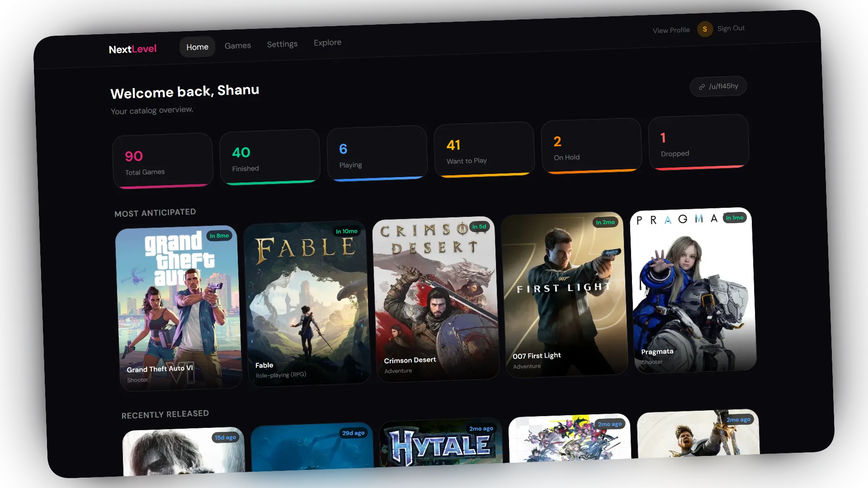
Task: Switch to the Home tab
Action: click(197, 47)
